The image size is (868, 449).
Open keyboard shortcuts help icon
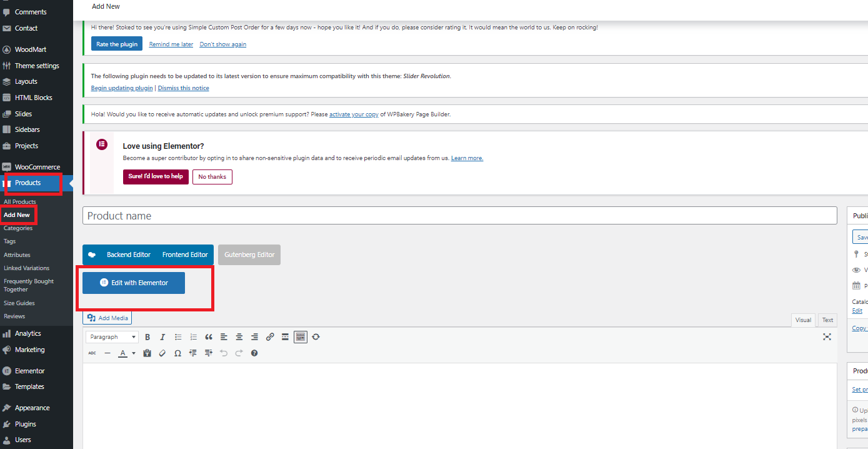[x=254, y=353]
